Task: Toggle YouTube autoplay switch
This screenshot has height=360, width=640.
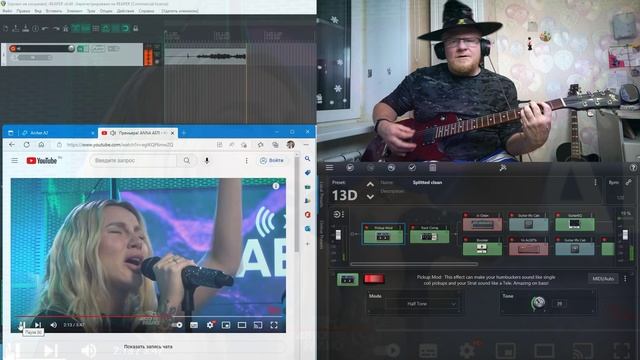Action: click(x=177, y=325)
